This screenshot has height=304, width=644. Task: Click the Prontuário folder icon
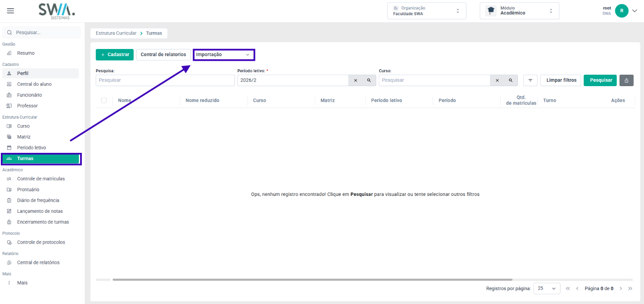9,190
